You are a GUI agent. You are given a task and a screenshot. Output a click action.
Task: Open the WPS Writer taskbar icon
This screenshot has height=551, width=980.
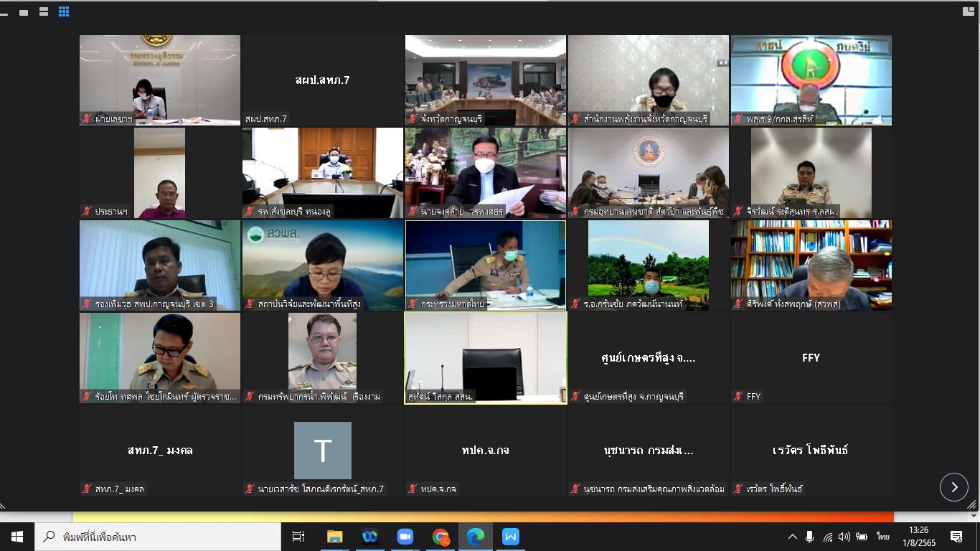pyautogui.click(x=511, y=537)
